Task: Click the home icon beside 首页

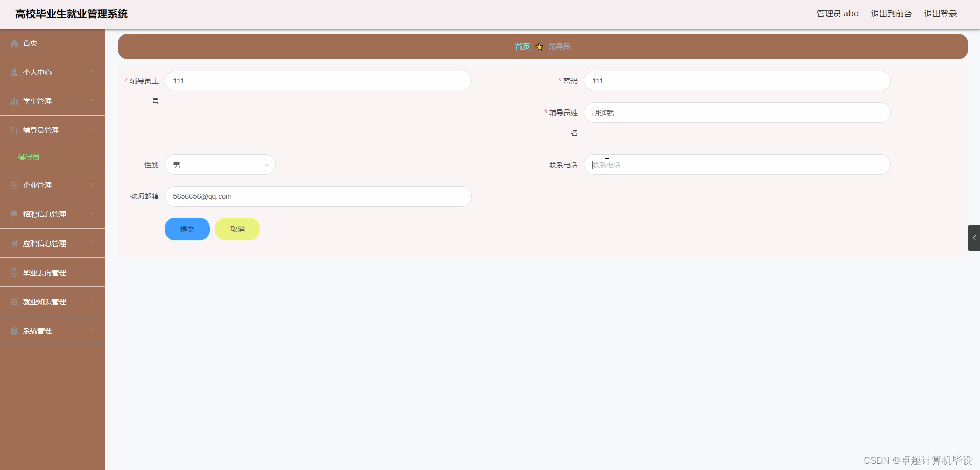Action: coord(13,43)
